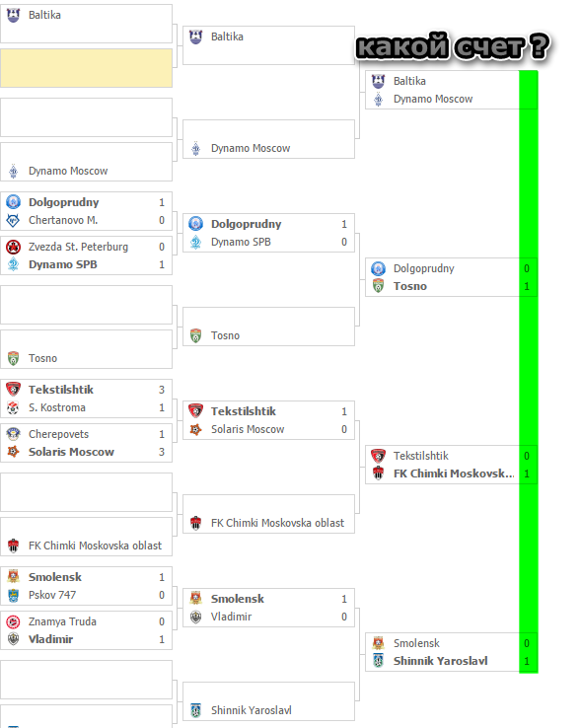
Task: Open Chertanovo M. team page
Action: tap(63, 220)
